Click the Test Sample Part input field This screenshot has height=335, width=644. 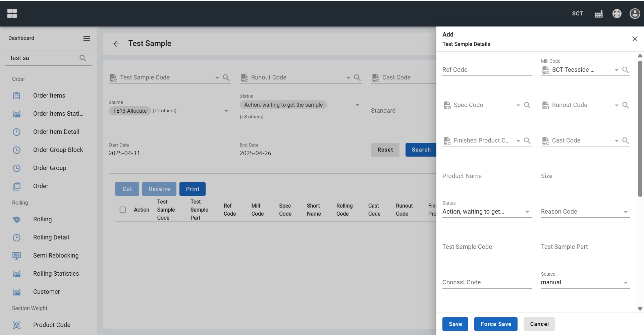585,247
